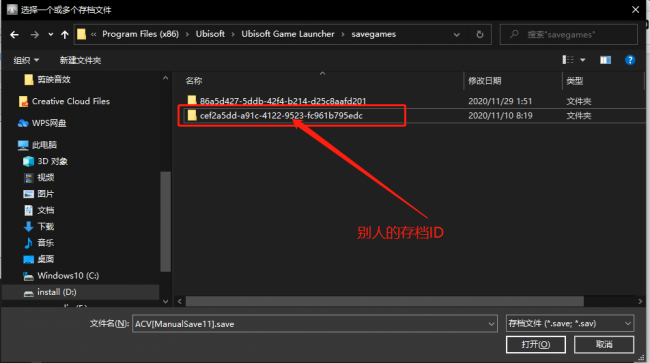Select Windows10 (C:) drive
Screen dimensions: 650x363
point(61,276)
